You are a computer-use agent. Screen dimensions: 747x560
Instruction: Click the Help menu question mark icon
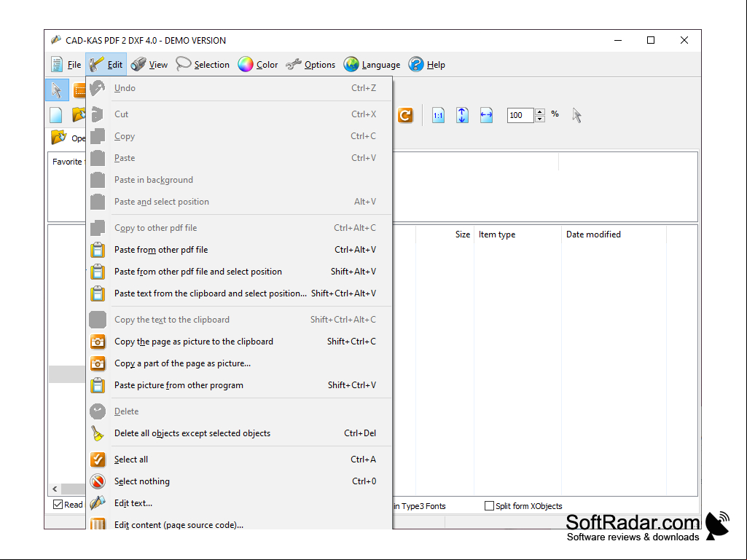(416, 64)
